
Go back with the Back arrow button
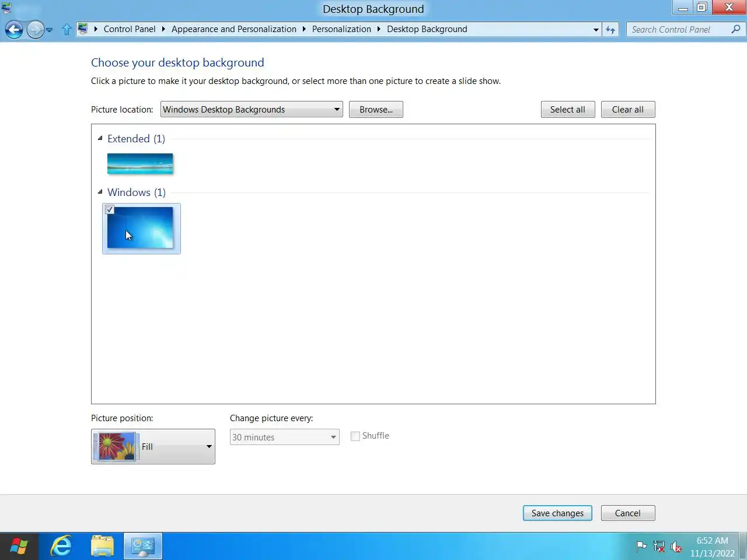(x=14, y=29)
